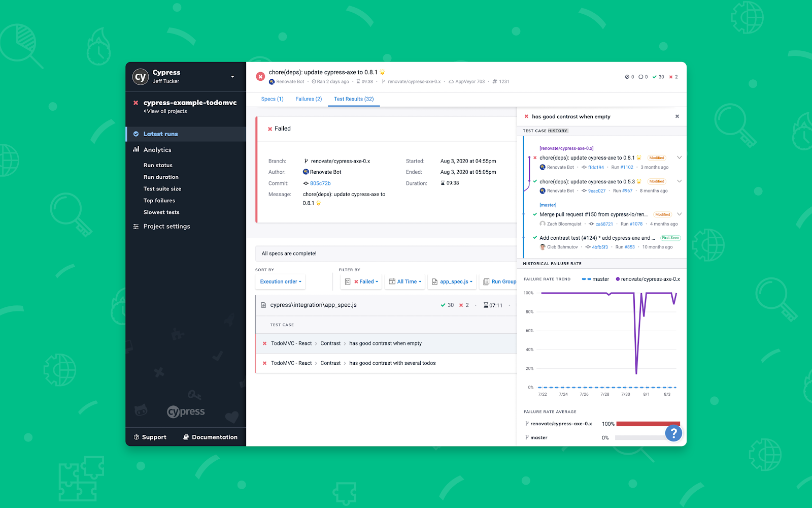Open commit 9eac027 link
Screen dimensions: 812x508
pos(597,191)
